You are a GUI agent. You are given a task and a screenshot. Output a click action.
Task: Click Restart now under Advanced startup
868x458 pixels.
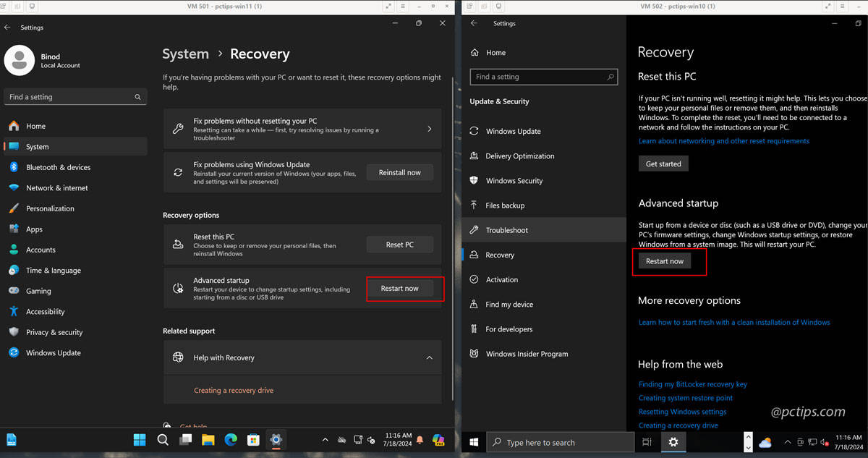tap(400, 288)
